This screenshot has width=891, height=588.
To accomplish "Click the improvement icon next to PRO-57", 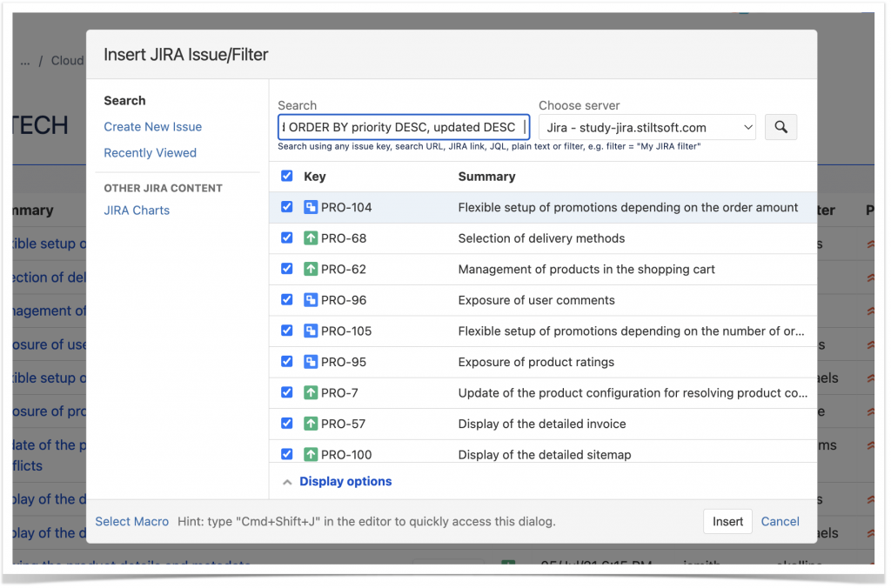I will tap(312, 424).
